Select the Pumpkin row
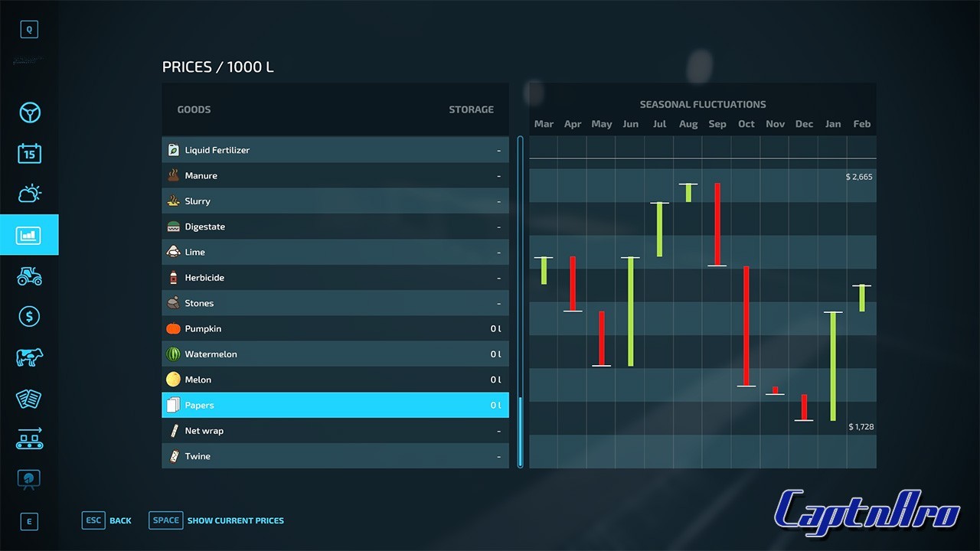The height and width of the screenshot is (551, 980). [335, 328]
